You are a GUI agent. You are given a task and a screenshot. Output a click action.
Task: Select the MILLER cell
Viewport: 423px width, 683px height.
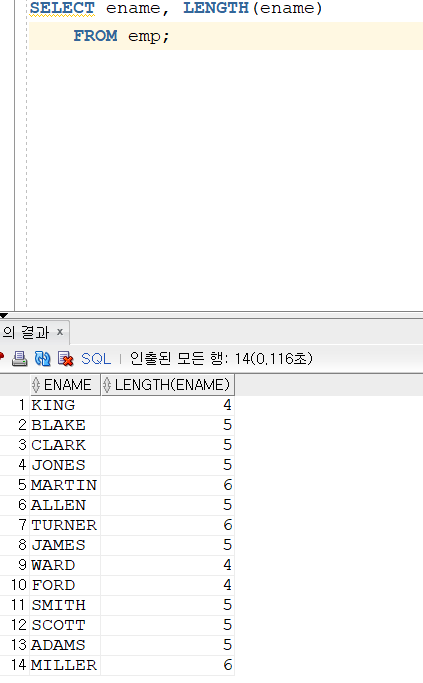tap(65, 666)
